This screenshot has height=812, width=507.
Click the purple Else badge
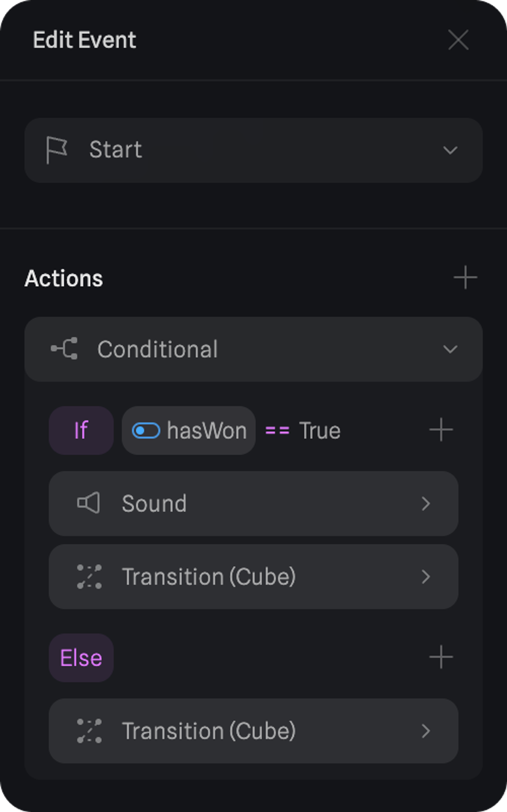click(81, 658)
